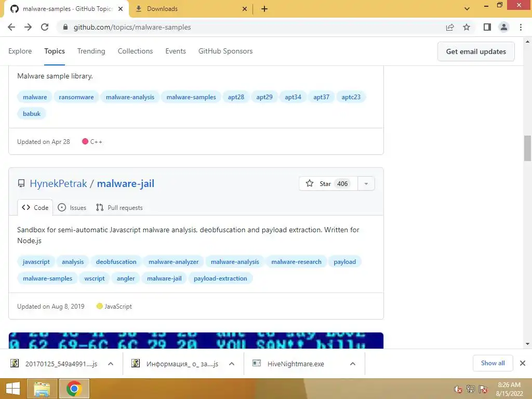Viewport: 532px width, 399px height.
Task: Open the Code tab of malware-jail
Action: point(35,207)
